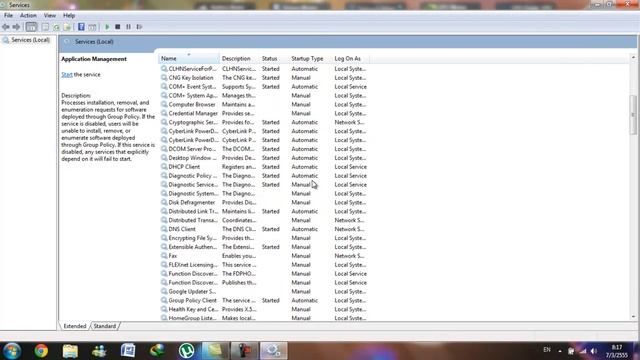
Task: Click the Stop Service square icon
Action: pyautogui.click(x=118, y=27)
